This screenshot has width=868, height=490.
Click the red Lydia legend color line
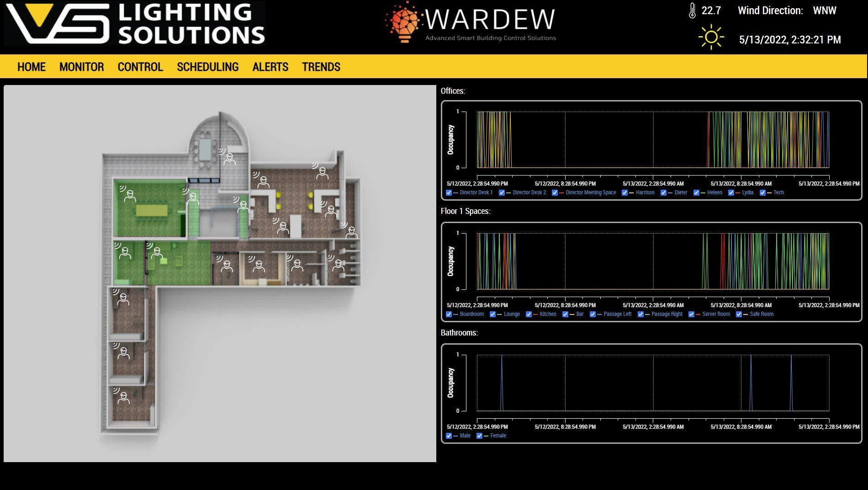click(x=738, y=193)
